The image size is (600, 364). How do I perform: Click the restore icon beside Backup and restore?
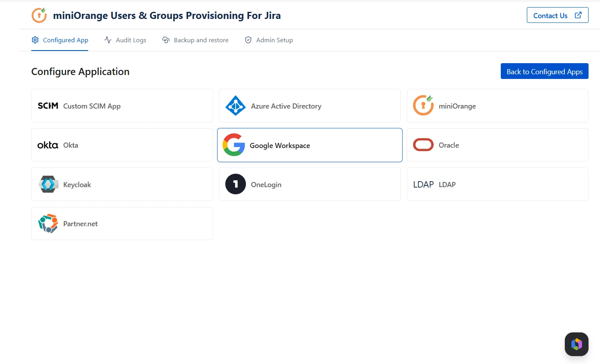(x=166, y=40)
